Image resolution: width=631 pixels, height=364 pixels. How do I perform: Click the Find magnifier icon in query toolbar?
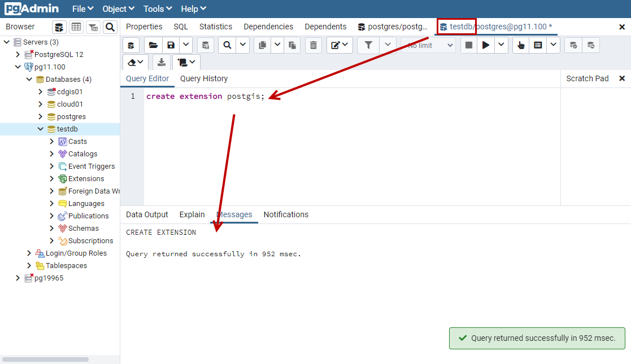(227, 45)
